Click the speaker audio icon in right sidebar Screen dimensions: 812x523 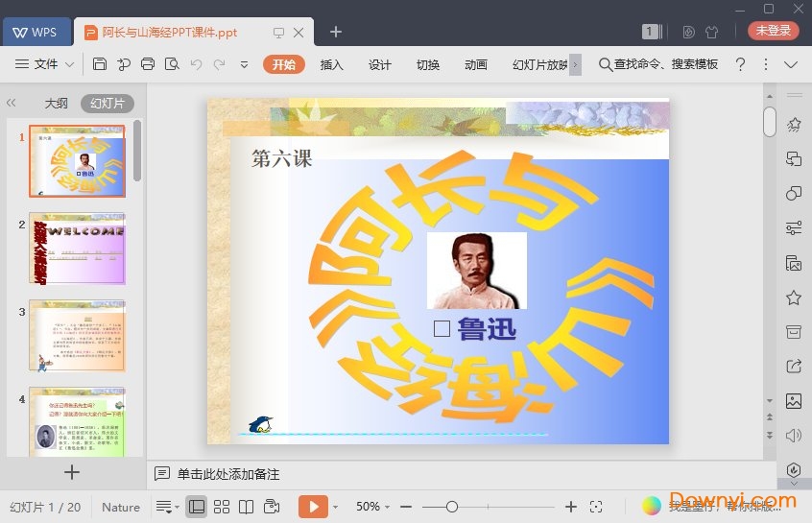tap(794, 436)
